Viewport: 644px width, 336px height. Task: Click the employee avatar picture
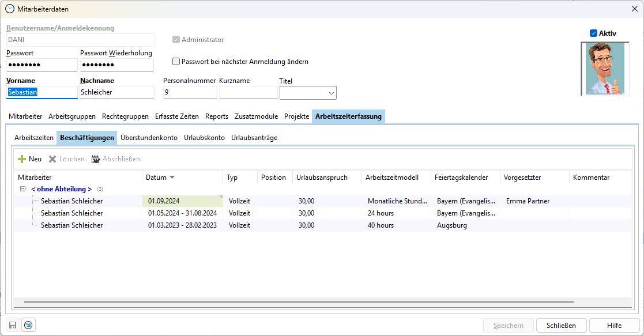605,69
